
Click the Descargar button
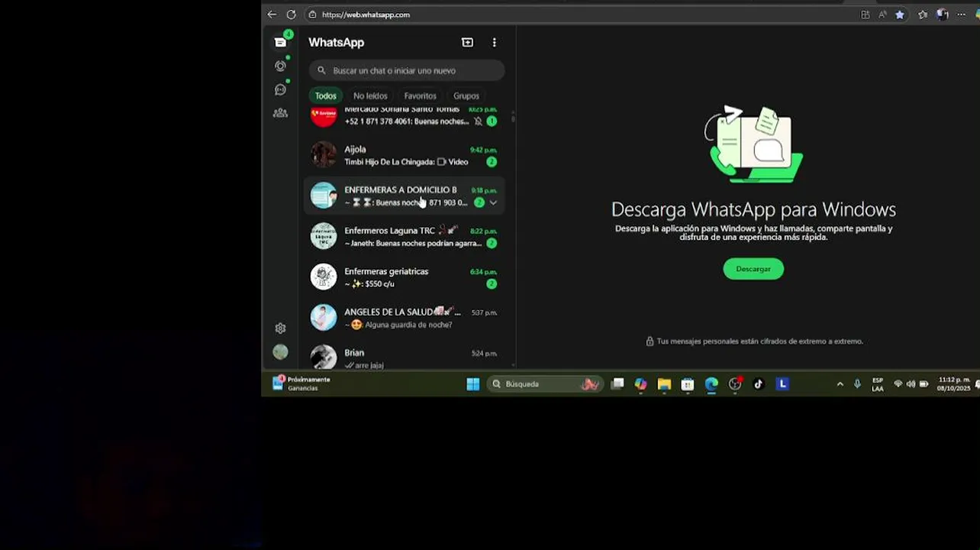coord(753,269)
